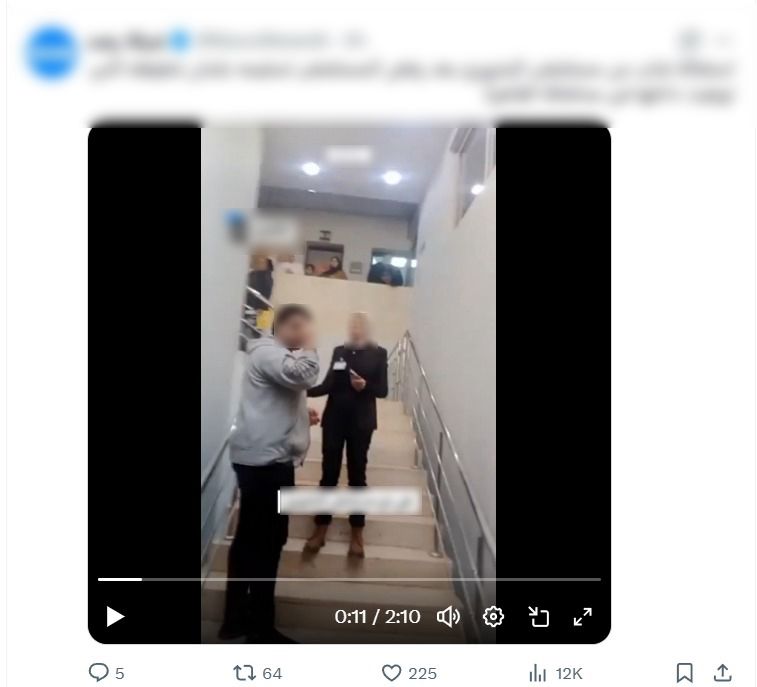Seek along the video progress bar
The width and height of the screenshot is (757, 687).
tap(349, 579)
